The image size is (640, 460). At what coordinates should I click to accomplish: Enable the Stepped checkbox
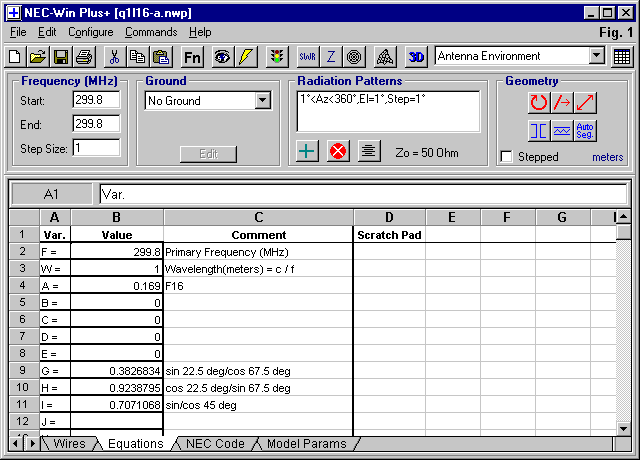[x=507, y=157]
